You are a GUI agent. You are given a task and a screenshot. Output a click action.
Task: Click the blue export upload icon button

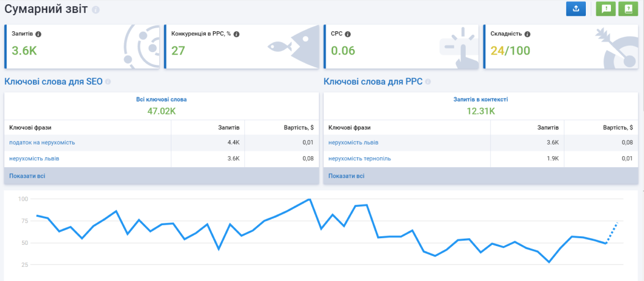click(576, 9)
